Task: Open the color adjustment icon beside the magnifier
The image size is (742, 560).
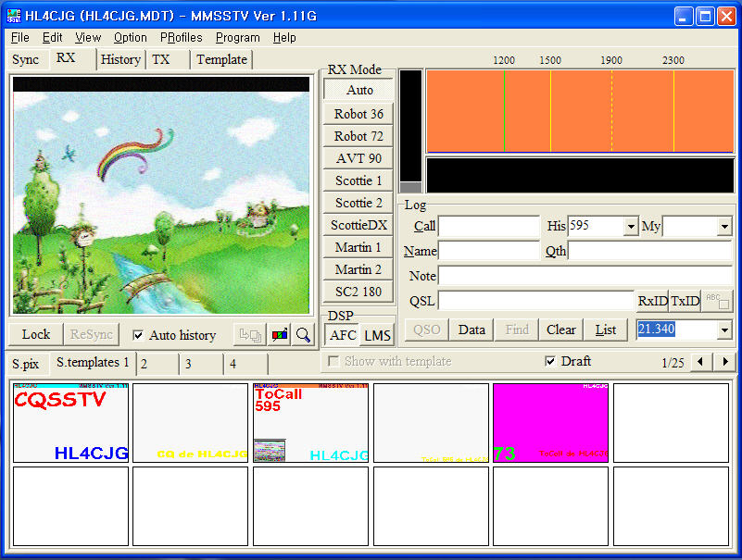Action: 278,335
